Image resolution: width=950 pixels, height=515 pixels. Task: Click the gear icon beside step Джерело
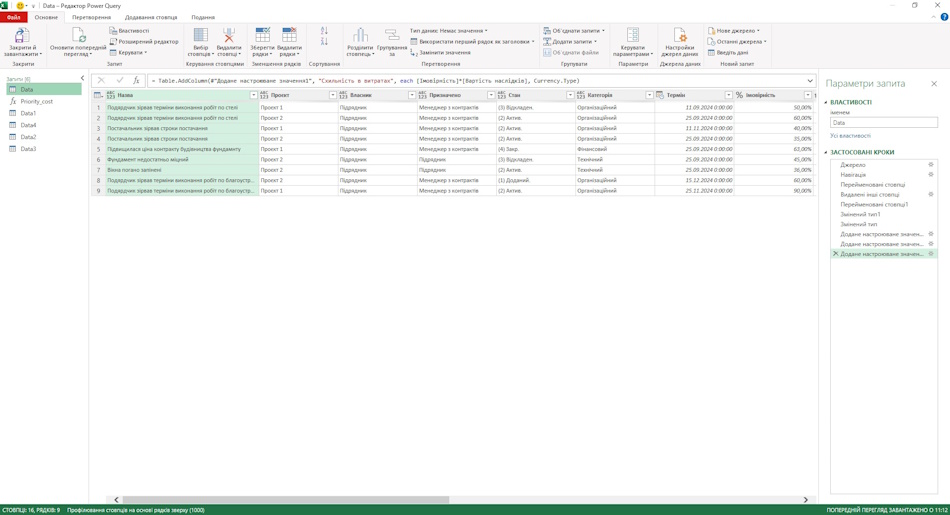(931, 165)
